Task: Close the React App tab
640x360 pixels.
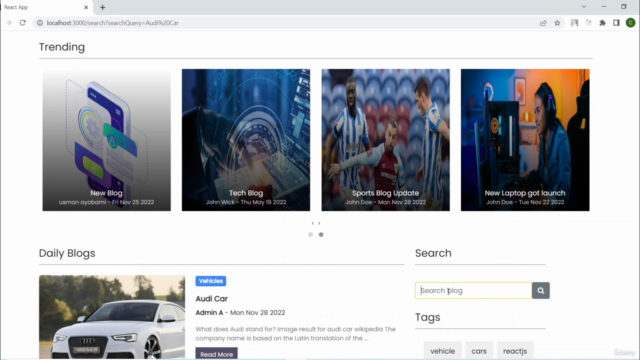Action: click(86, 7)
